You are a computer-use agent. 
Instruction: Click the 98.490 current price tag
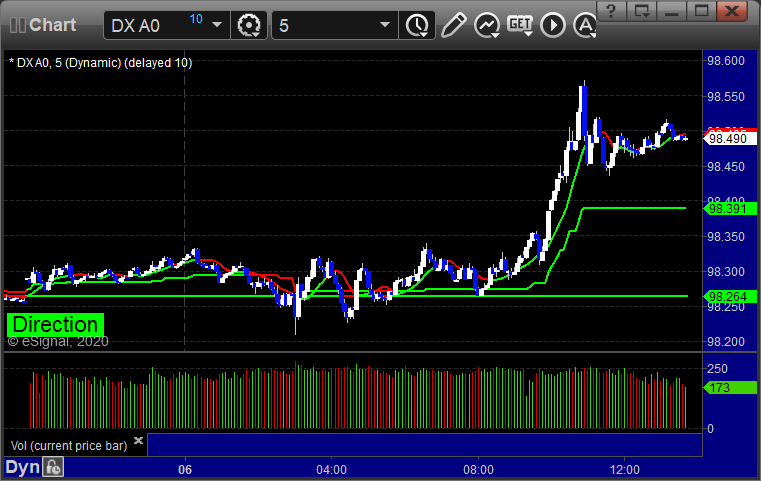[724, 140]
